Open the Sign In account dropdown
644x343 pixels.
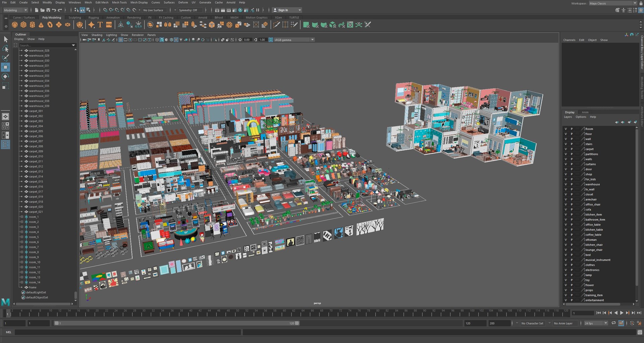(x=287, y=10)
